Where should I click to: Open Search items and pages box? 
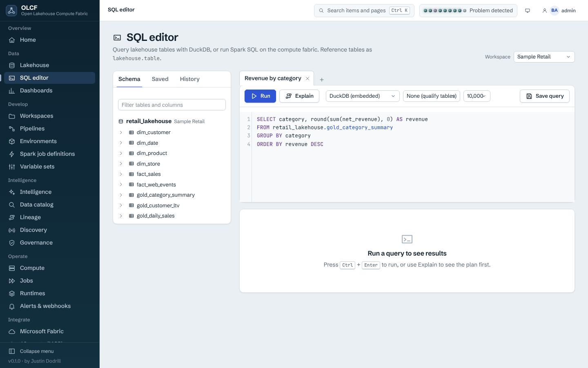(x=364, y=11)
